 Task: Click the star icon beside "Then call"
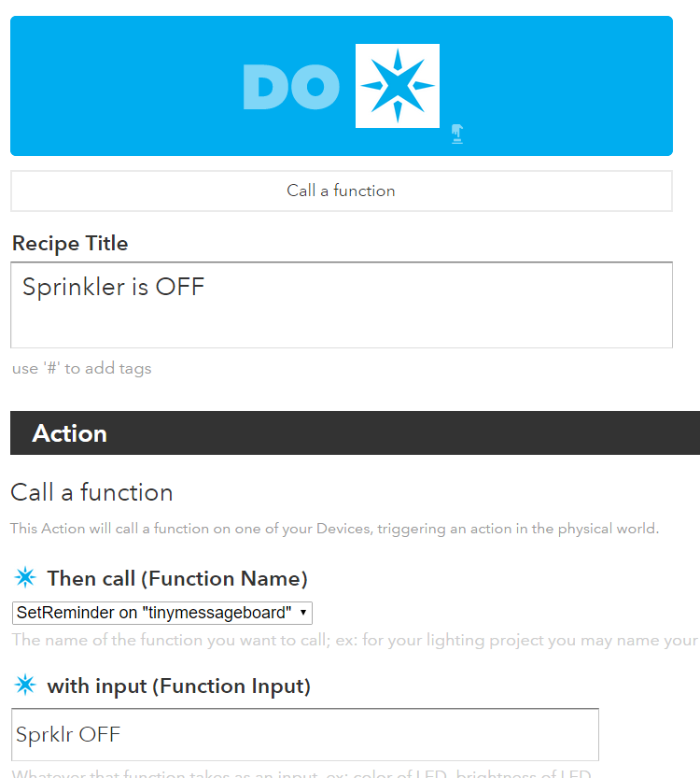point(25,577)
